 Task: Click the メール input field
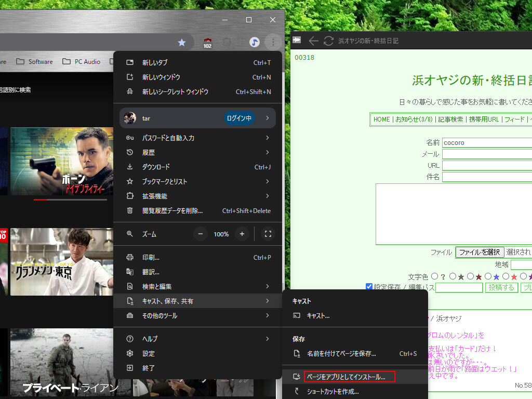click(487, 154)
